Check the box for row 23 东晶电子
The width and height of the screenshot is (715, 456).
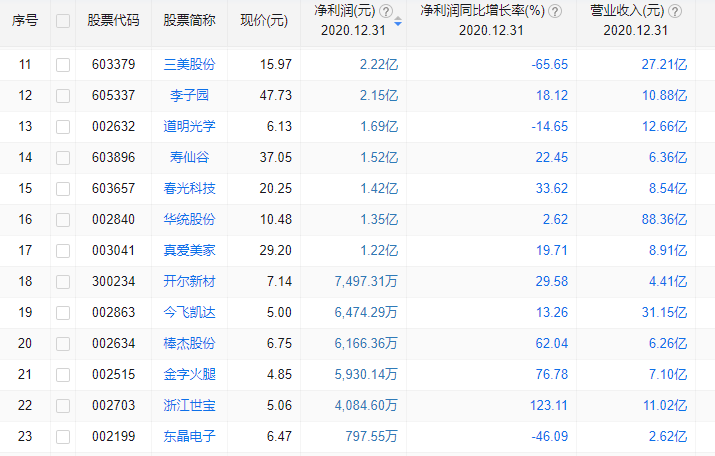63,437
